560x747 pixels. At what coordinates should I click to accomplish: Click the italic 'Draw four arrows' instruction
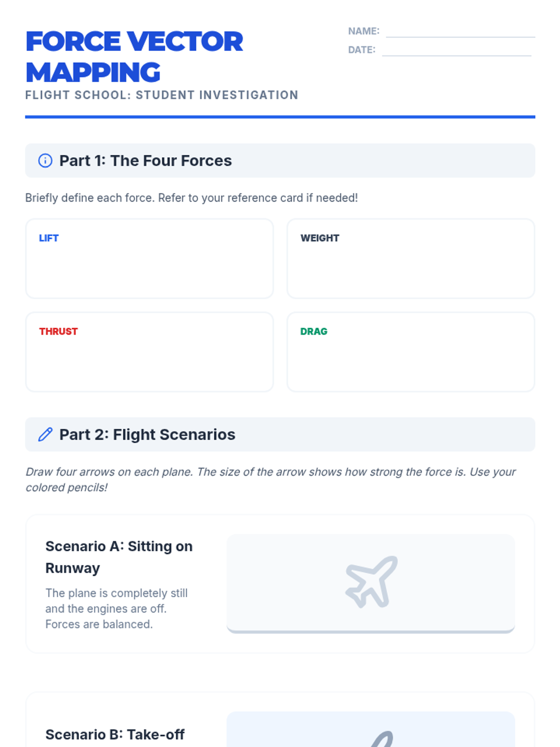pyautogui.click(x=271, y=479)
